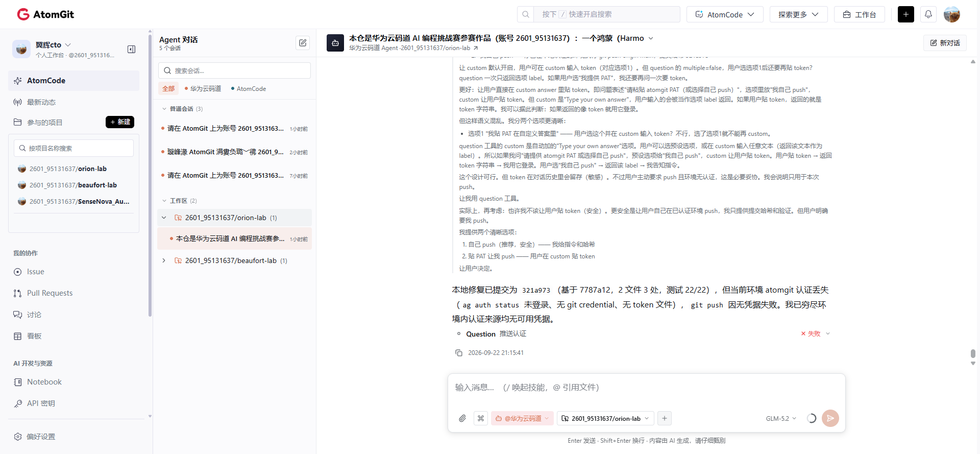Click the chat scrollbar thumb

(x=973, y=353)
